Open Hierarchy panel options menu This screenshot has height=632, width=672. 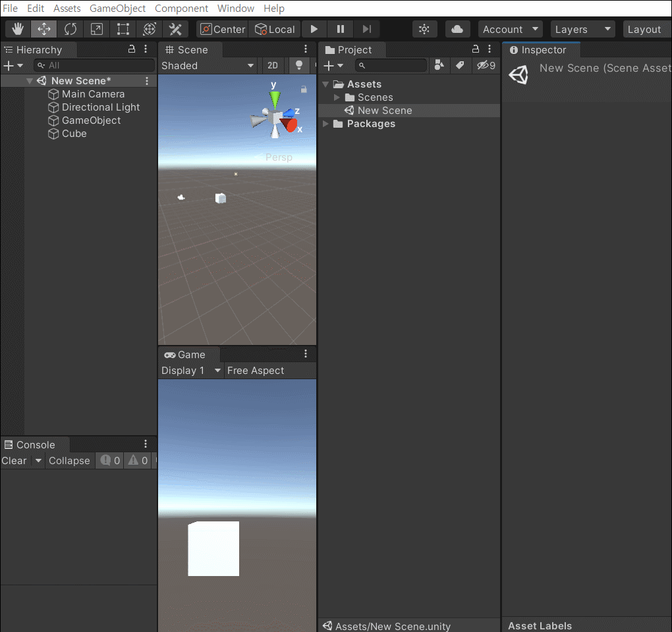click(x=146, y=49)
